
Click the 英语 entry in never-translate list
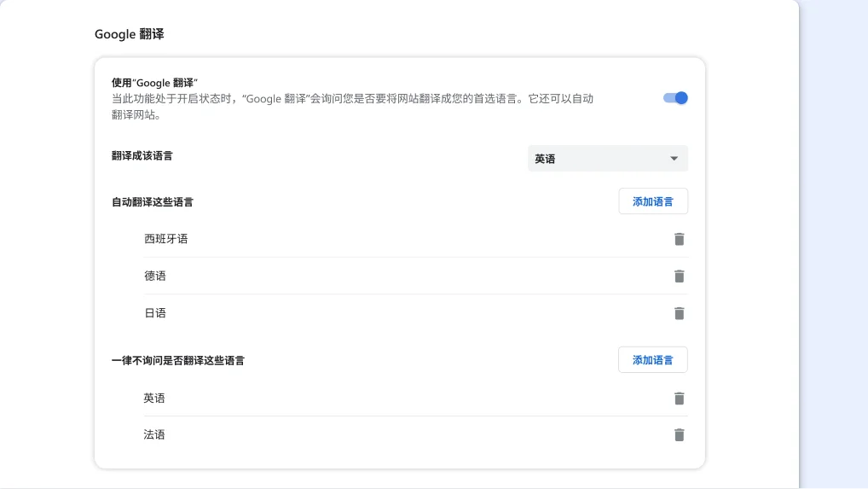click(154, 399)
